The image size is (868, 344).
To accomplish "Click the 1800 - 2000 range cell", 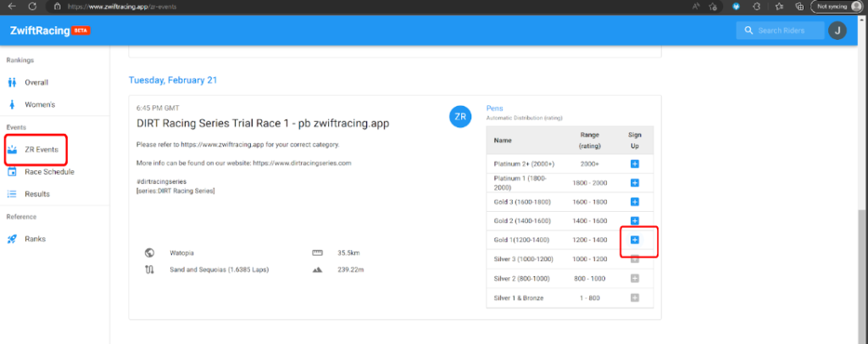I will tap(590, 183).
